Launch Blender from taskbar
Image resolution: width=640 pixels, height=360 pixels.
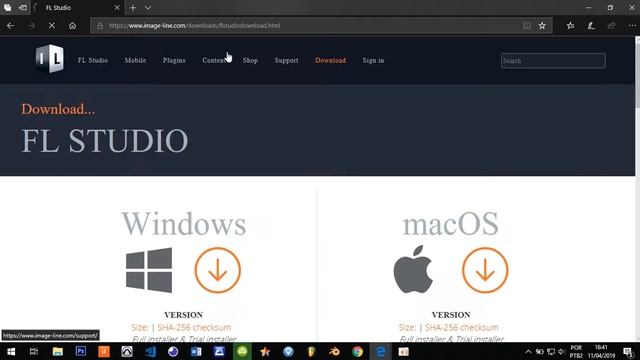[334, 351]
